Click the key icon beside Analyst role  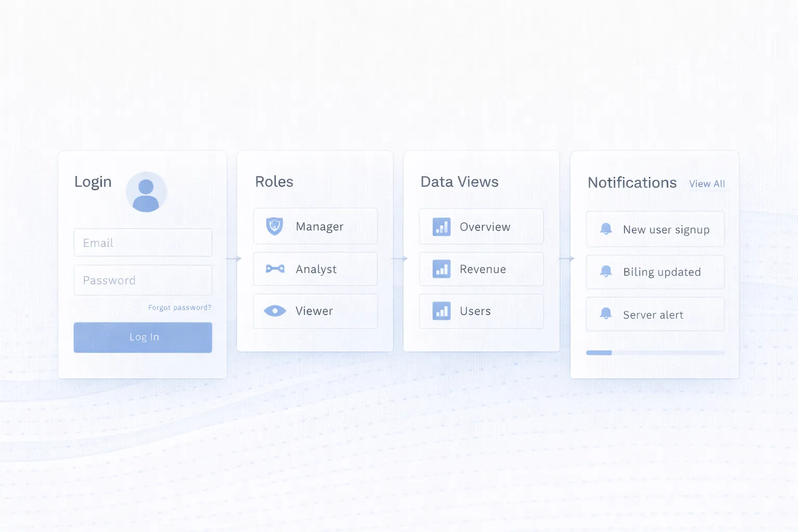(x=275, y=269)
